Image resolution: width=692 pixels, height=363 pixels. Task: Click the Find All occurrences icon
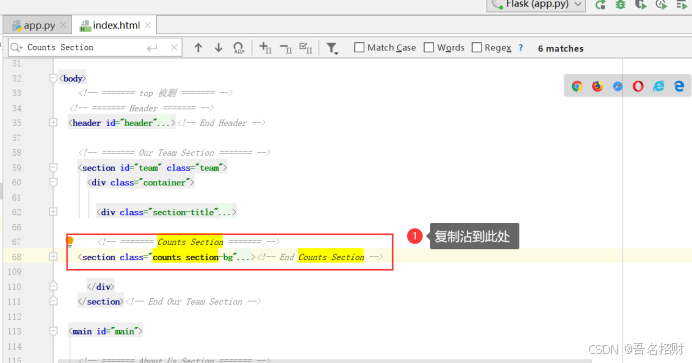pos(238,48)
